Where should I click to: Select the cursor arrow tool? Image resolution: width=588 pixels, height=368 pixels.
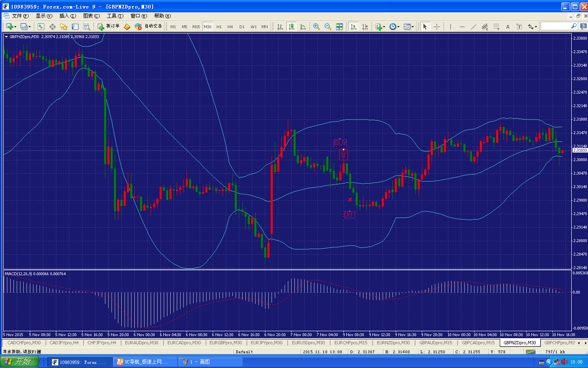425,27
